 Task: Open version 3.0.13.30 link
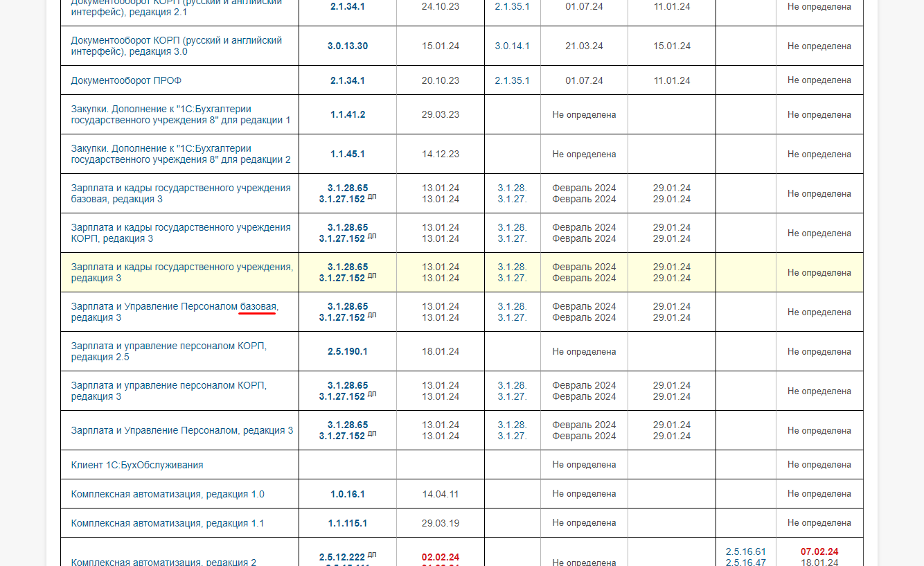348,46
